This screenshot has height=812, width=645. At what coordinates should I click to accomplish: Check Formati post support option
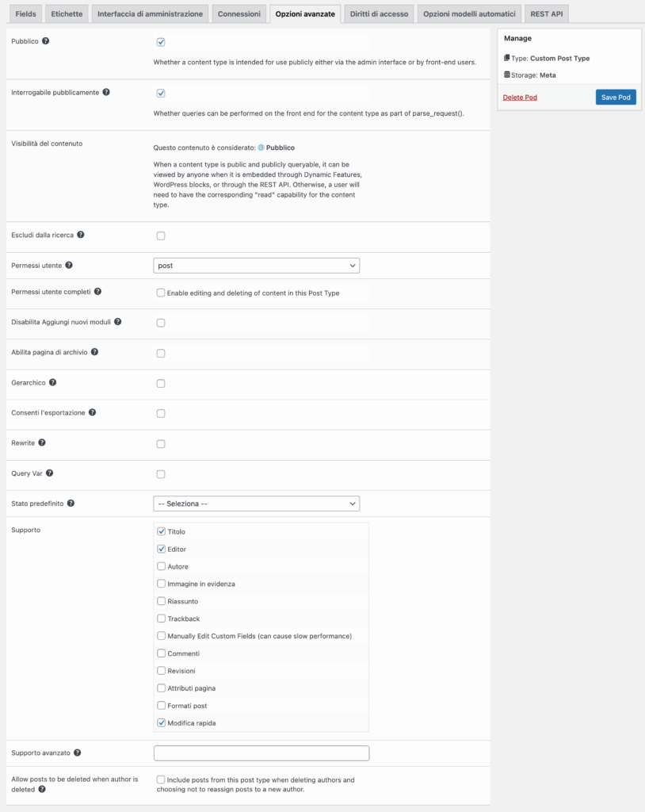pos(162,705)
